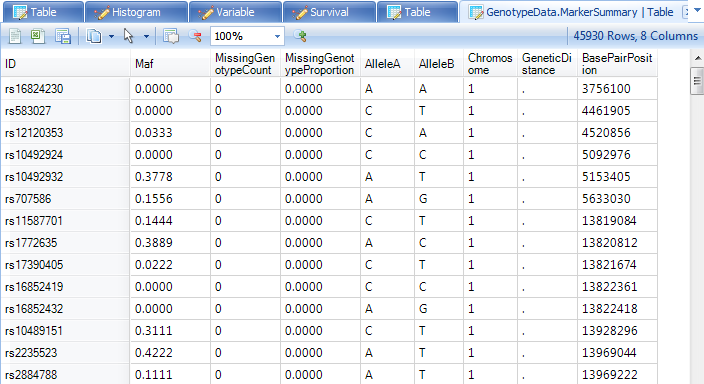Viewport: 704px width, 384px height.
Task: Click the BasePairPosition cell 13928296
Action: 617,331
